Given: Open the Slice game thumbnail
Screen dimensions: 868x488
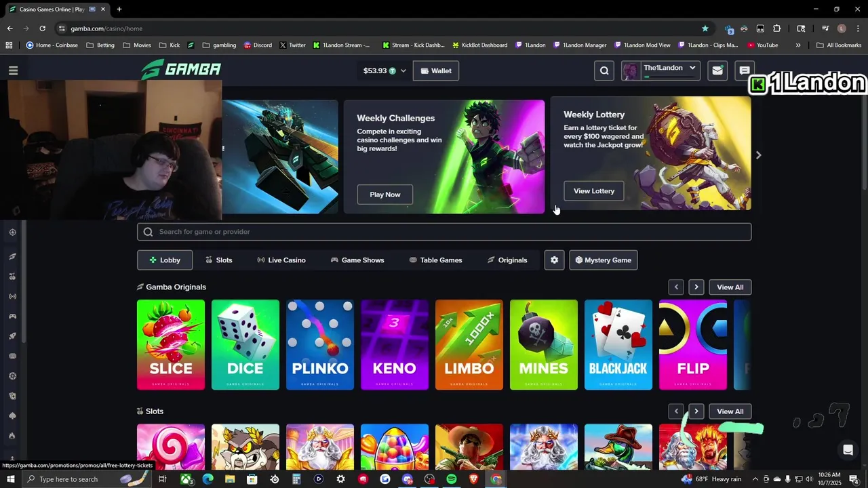Looking at the screenshot, I should 171,345.
